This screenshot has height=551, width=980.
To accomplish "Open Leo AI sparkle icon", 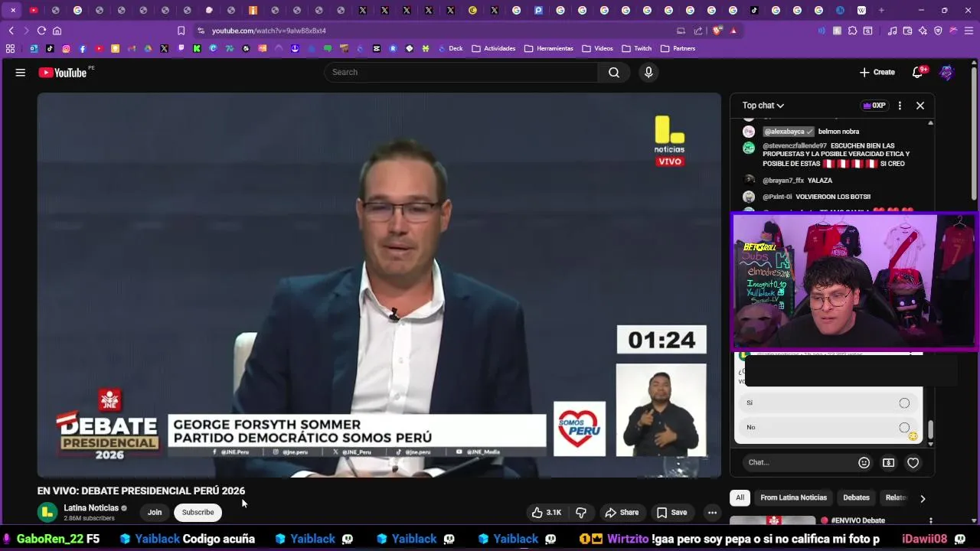I will [x=923, y=31].
